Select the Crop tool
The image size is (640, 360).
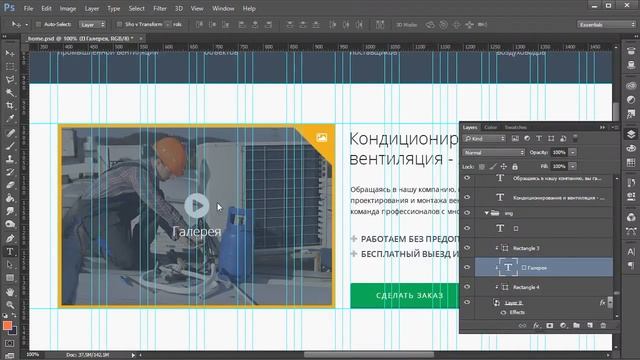pos(10,106)
